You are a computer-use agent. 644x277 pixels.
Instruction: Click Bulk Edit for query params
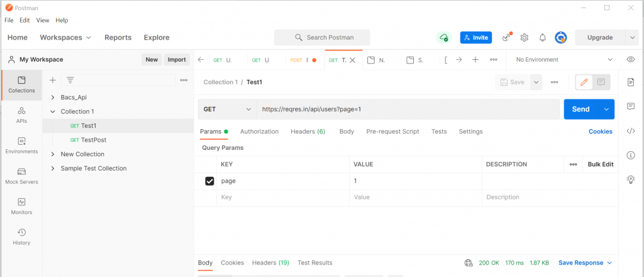coord(601,164)
